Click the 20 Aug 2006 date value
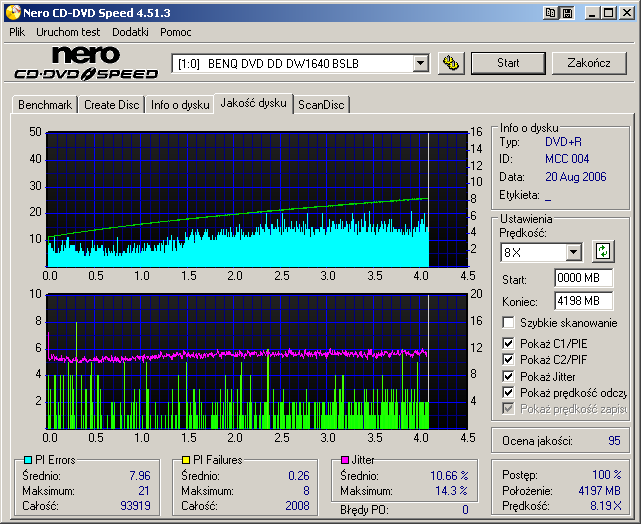This screenshot has height=524, width=641. 576,177
